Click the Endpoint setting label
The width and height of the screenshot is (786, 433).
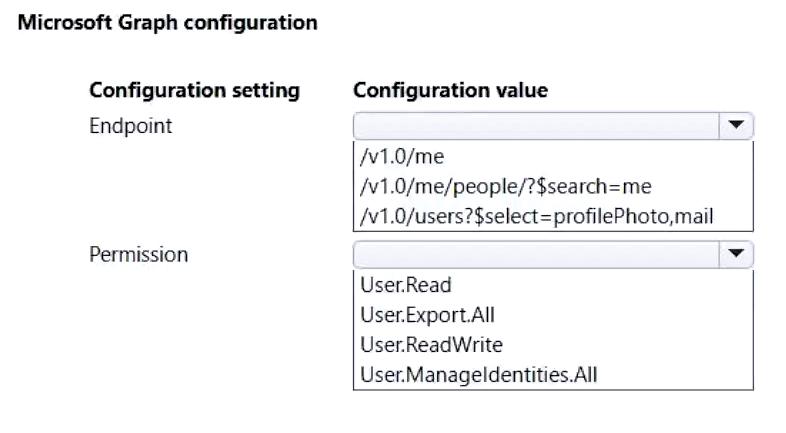[x=130, y=126]
